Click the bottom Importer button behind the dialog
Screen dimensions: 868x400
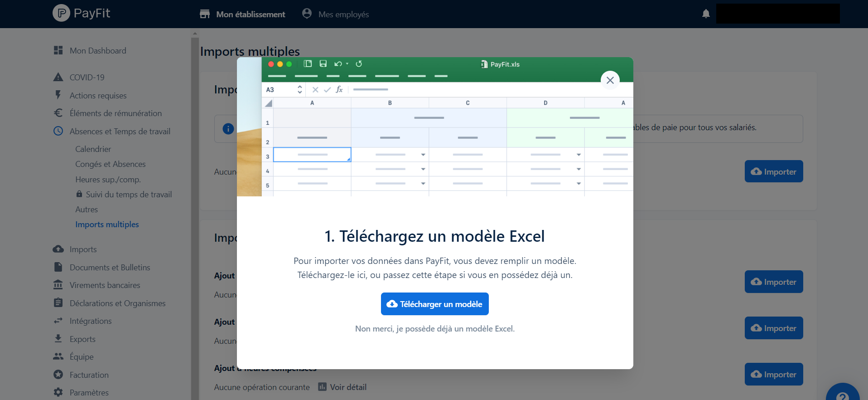(774, 374)
